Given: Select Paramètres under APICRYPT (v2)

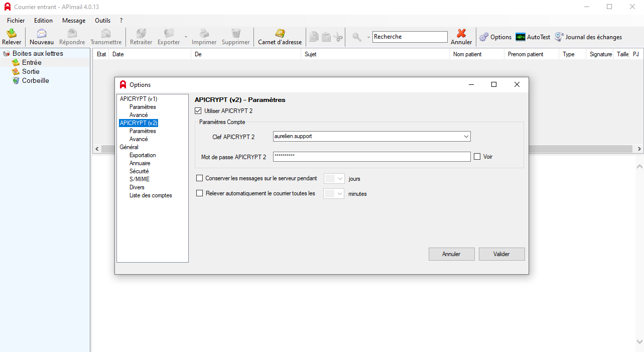Looking at the screenshot, I should (x=143, y=131).
